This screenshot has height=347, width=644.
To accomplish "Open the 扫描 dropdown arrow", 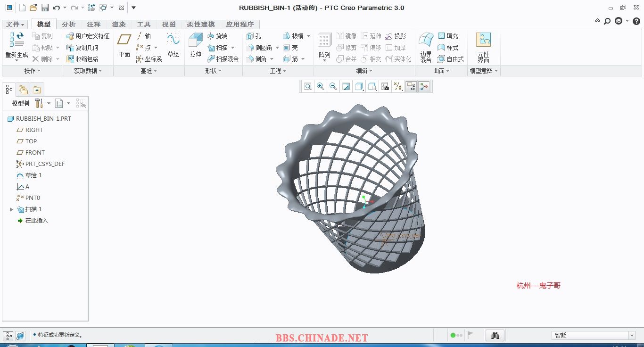I will (x=233, y=48).
